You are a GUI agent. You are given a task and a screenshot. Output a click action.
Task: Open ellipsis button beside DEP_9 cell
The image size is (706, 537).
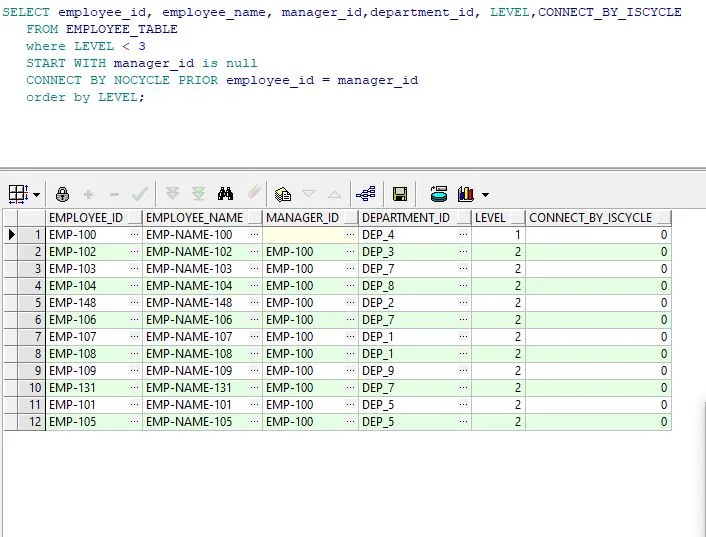coord(463,371)
